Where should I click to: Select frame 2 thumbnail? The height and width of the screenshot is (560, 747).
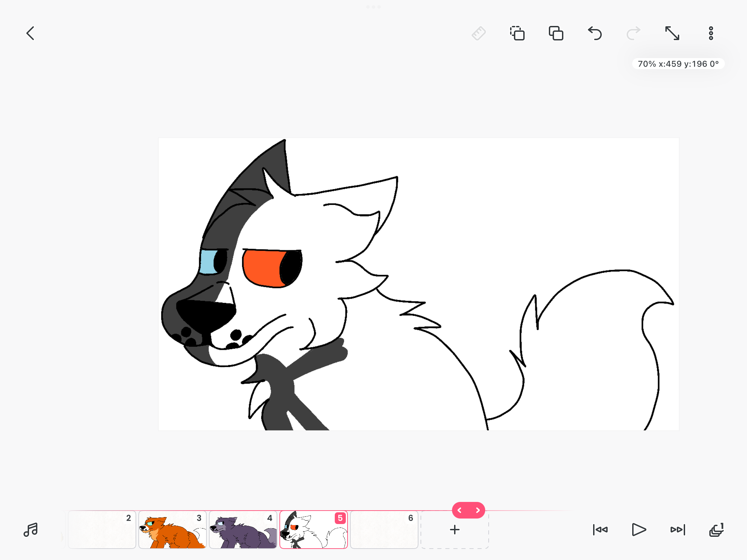click(x=102, y=530)
